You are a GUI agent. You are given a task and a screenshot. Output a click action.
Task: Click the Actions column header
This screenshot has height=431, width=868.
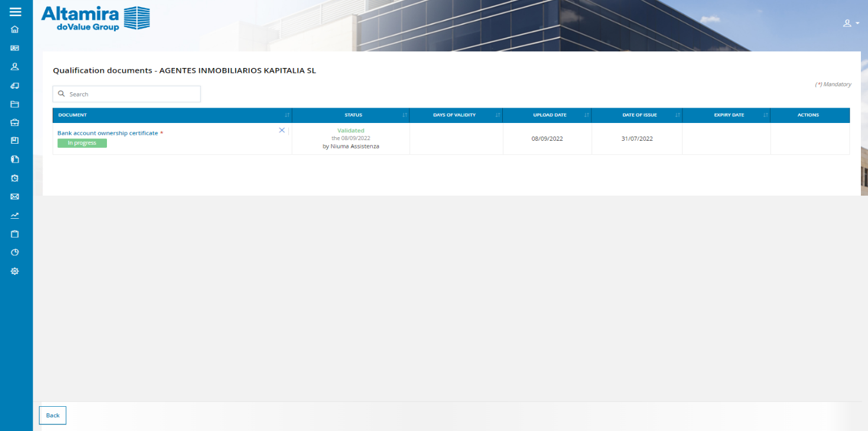[810, 115]
